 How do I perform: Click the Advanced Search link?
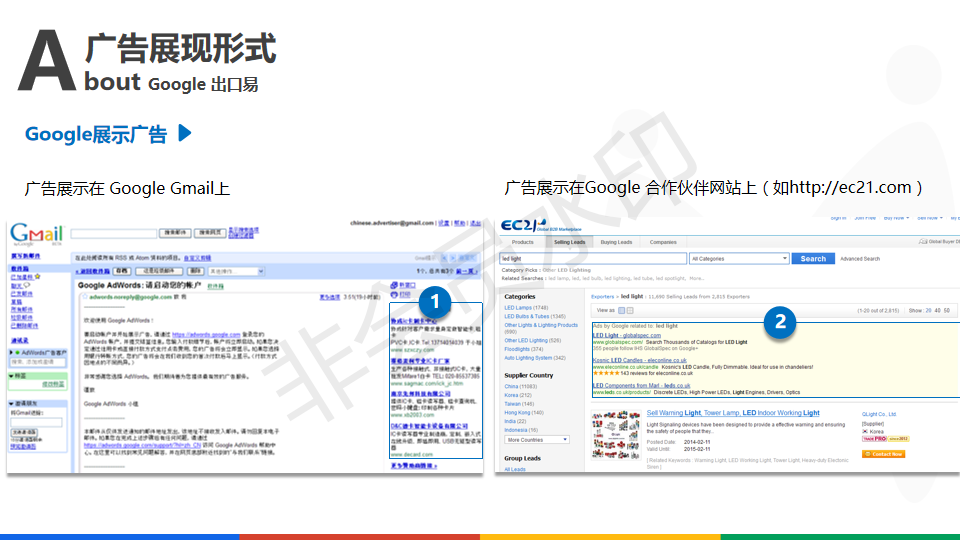pyautogui.click(x=860, y=258)
